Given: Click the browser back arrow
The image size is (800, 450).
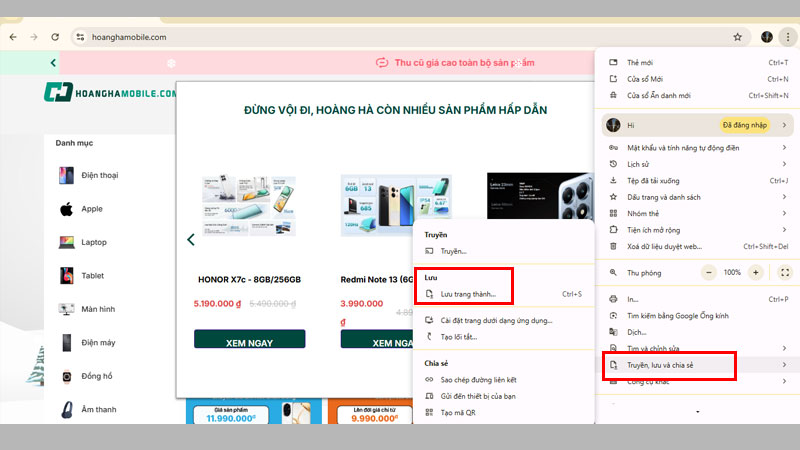Looking at the screenshot, I should 13,37.
